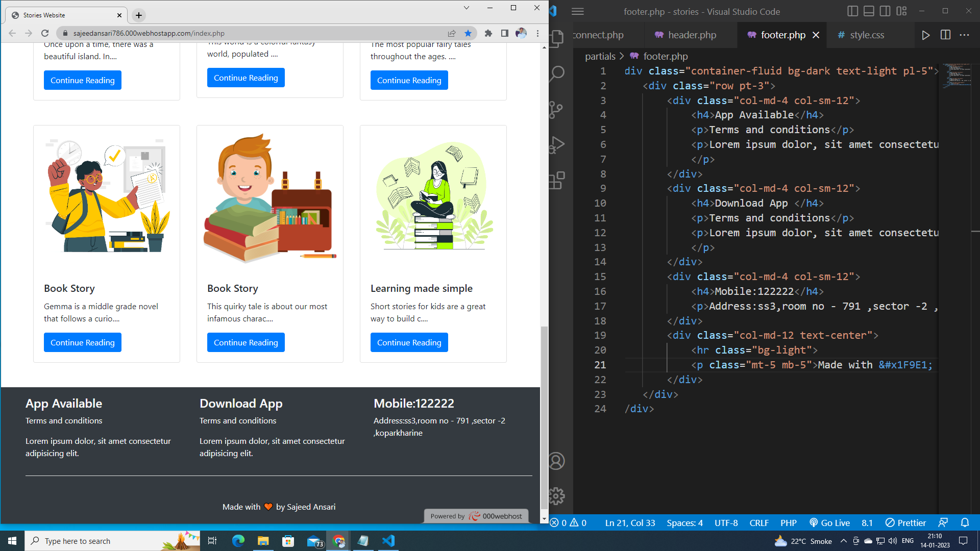Open VS Code Manage settings gear
This screenshot has width=980, height=551.
tap(556, 495)
